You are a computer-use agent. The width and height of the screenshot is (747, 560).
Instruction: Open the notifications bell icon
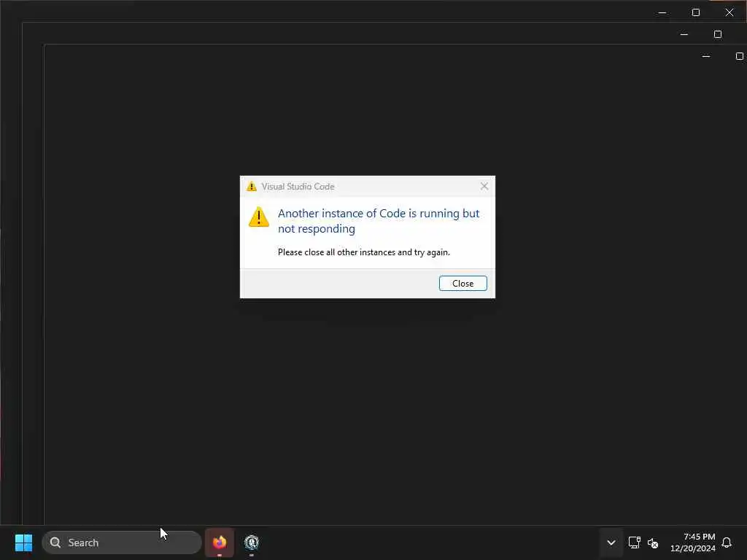pyautogui.click(x=727, y=542)
